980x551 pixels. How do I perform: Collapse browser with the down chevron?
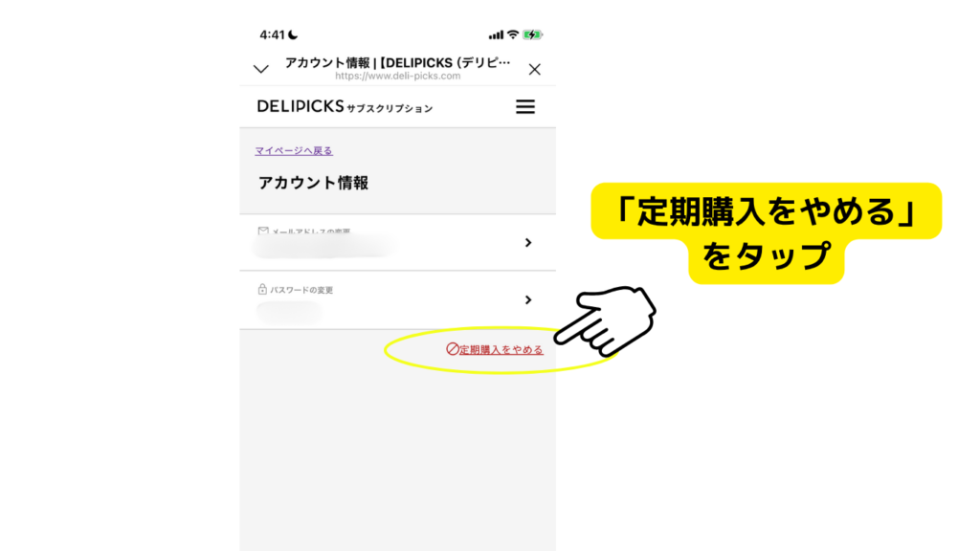click(261, 69)
